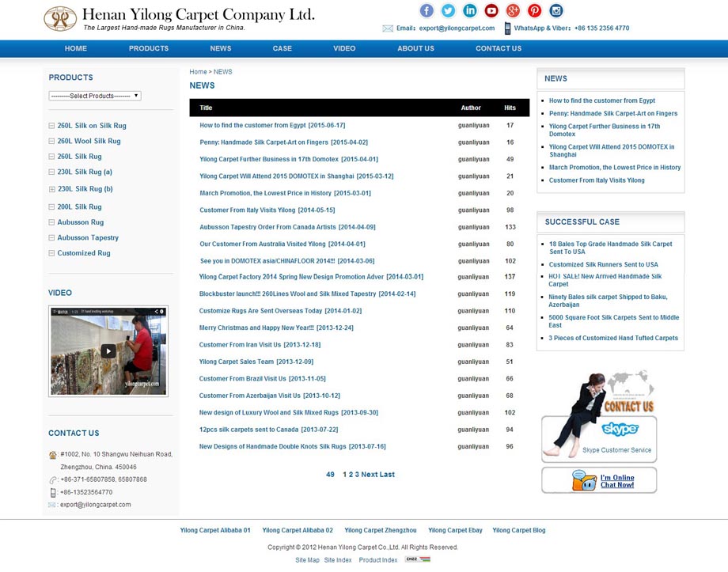Open the YouTube channel icon
This screenshot has height=572, width=728.
[491, 10]
